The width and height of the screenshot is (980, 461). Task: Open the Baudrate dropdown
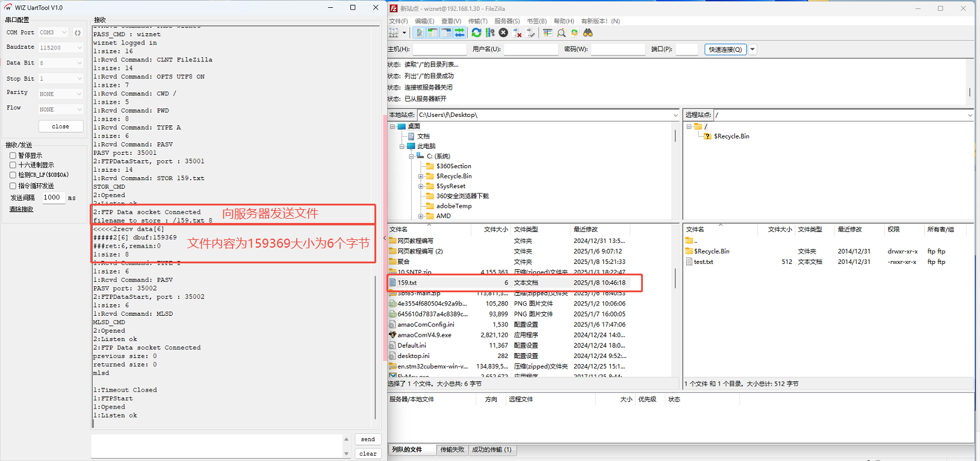[60, 48]
